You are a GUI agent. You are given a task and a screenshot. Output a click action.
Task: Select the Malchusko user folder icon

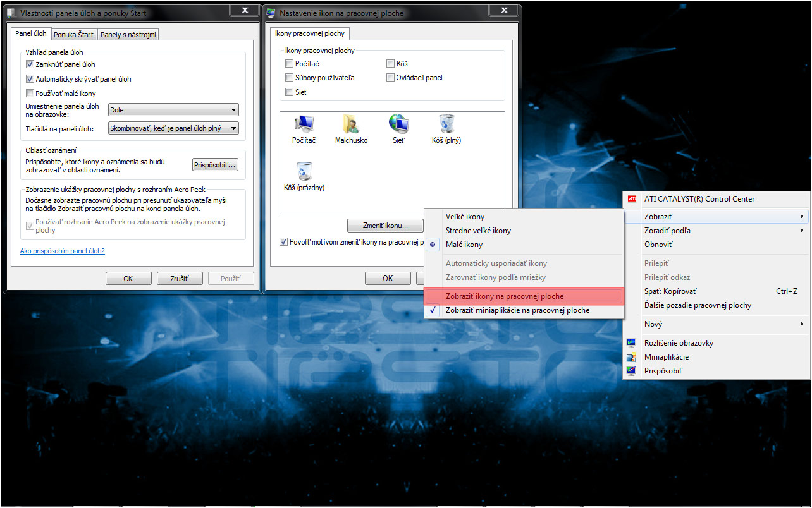coord(351,124)
